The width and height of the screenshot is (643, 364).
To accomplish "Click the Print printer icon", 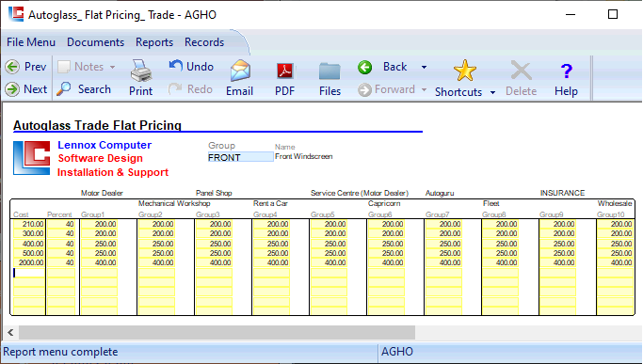I will [141, 71].
